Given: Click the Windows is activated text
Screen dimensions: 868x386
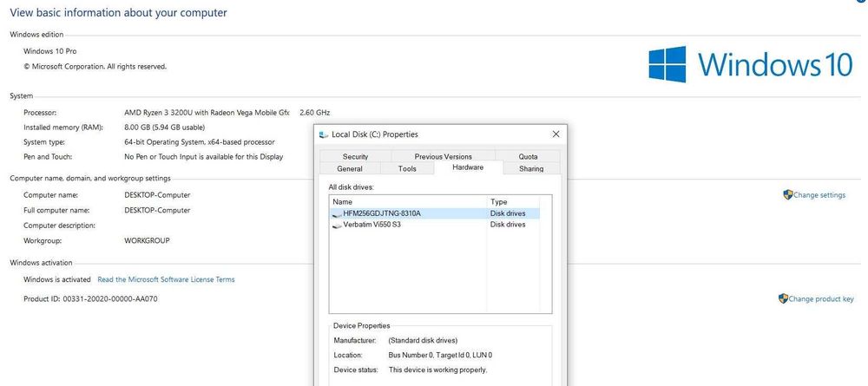Looking at the screenshot, I should click(x=57, y=280).
